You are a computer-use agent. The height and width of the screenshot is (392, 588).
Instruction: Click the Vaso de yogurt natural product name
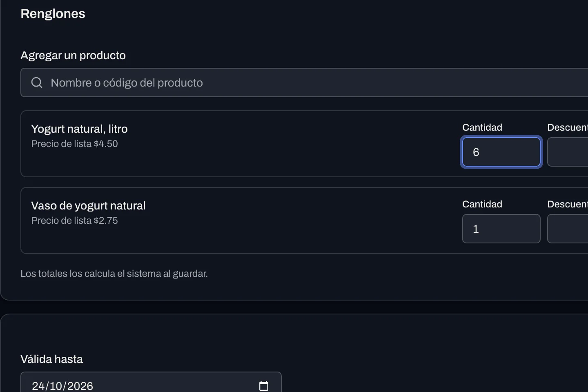tap(89, 205)
